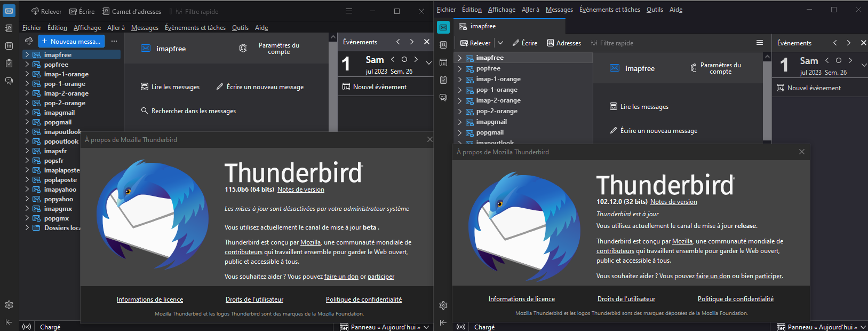Click Relever in left window toolbar

(x=46, y=11)
